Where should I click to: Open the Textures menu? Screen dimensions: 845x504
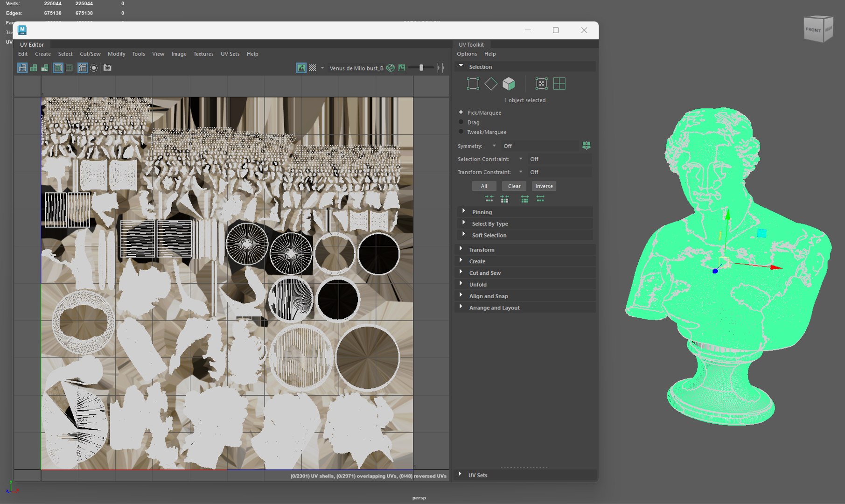[203, 54]
